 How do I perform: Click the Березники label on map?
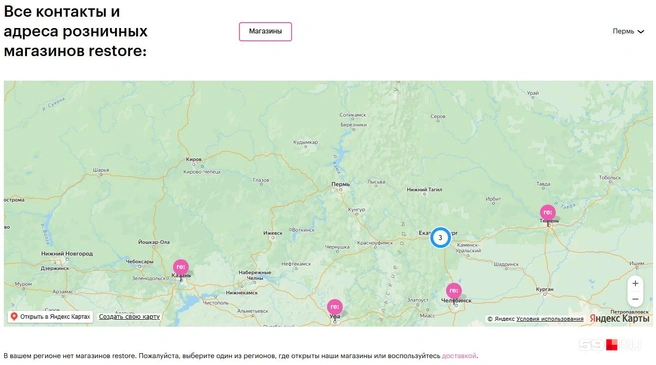[354, 125]
